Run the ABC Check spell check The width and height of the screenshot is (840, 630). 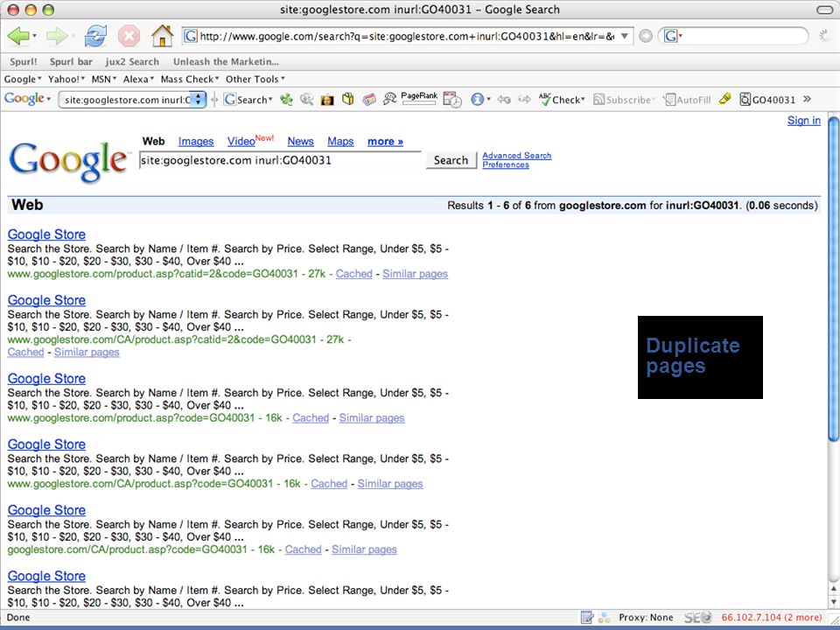point(562,99)
